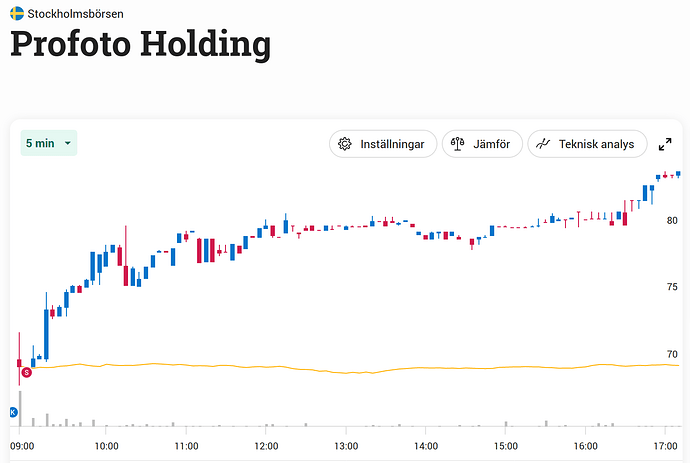Click the Jämför balance-scale button
The image size is (690, 463).
(x=482, y=144)
